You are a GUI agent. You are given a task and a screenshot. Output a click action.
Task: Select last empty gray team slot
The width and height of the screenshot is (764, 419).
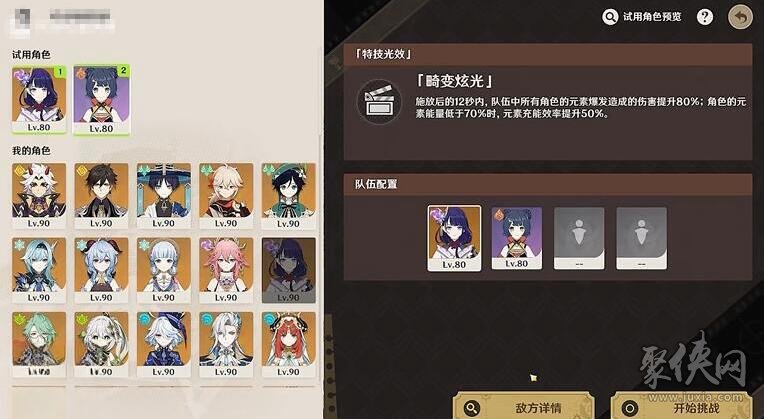coord(641,238)
